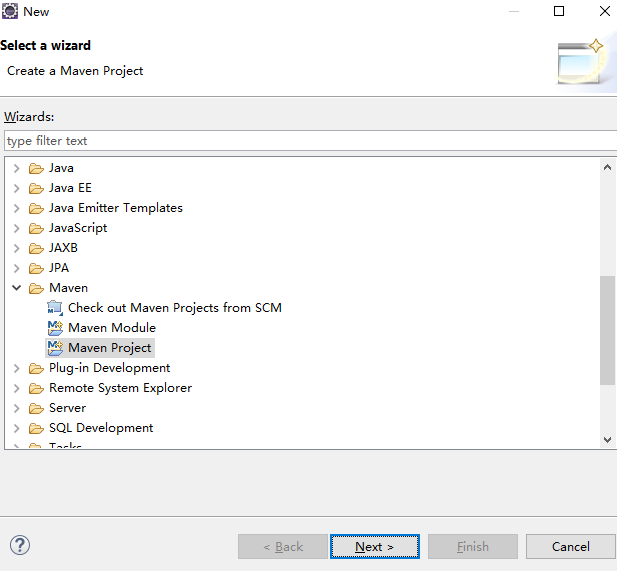Viewport: 617px width, 571px height.
Task: Select the Remote System Explorer label
Action: coord(120,388)
